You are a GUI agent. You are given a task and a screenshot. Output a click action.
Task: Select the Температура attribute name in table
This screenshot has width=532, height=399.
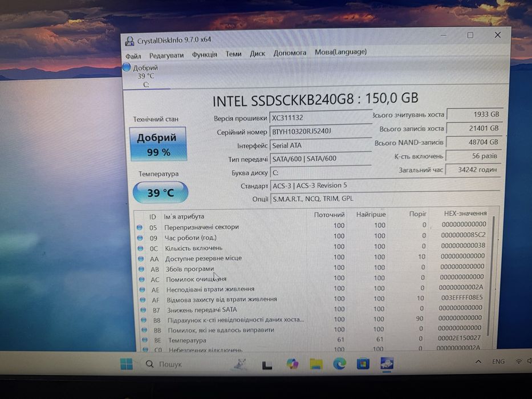tap(187, 340)
